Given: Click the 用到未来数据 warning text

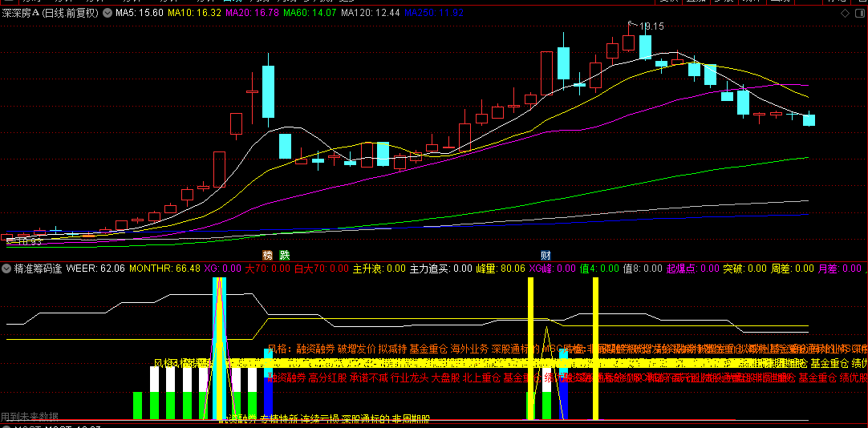Looking at the screenshot, I should [30, 417].
